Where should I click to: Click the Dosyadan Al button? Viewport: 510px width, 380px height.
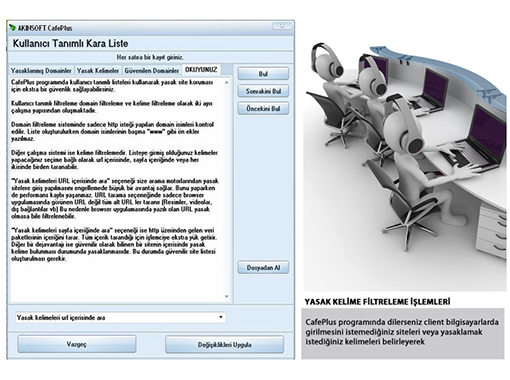263,268
